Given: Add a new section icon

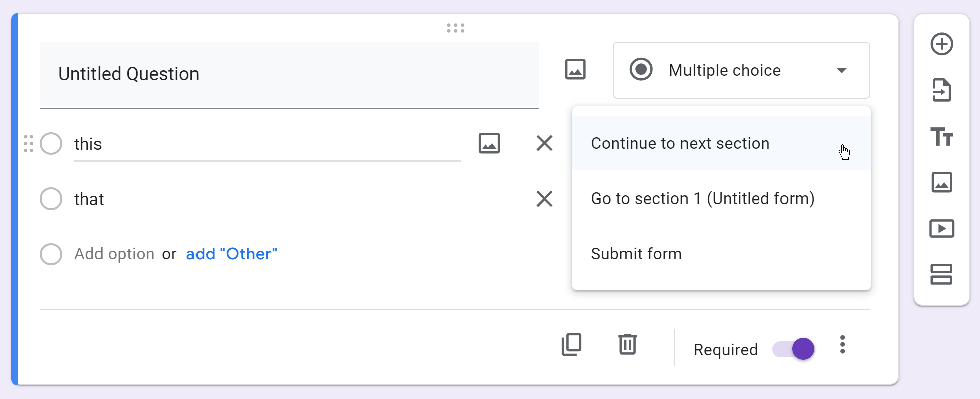Looking at the screenshot, I should tap(941, 274).
